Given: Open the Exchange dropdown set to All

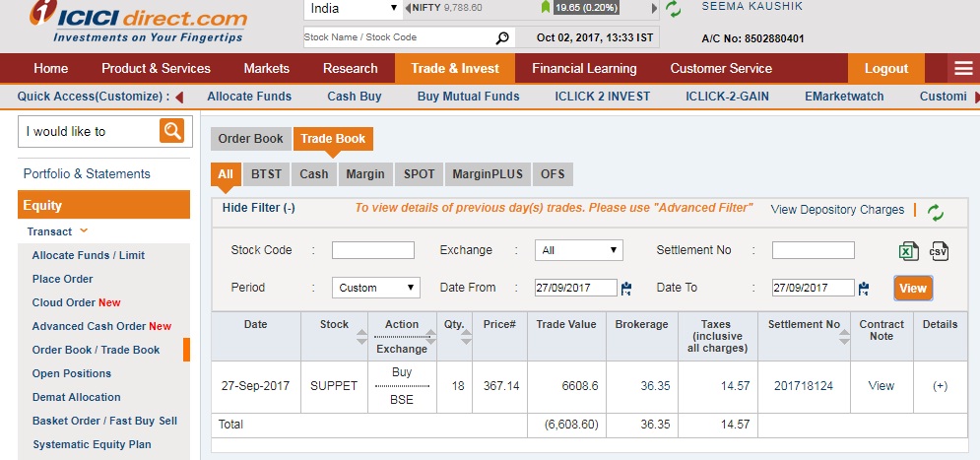Looking at the screenshot, I should [x=579, y=250].
